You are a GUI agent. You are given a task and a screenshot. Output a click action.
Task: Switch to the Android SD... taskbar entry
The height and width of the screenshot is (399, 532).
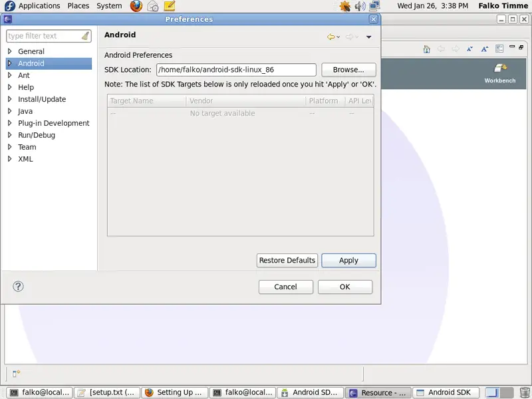(311, 392)
